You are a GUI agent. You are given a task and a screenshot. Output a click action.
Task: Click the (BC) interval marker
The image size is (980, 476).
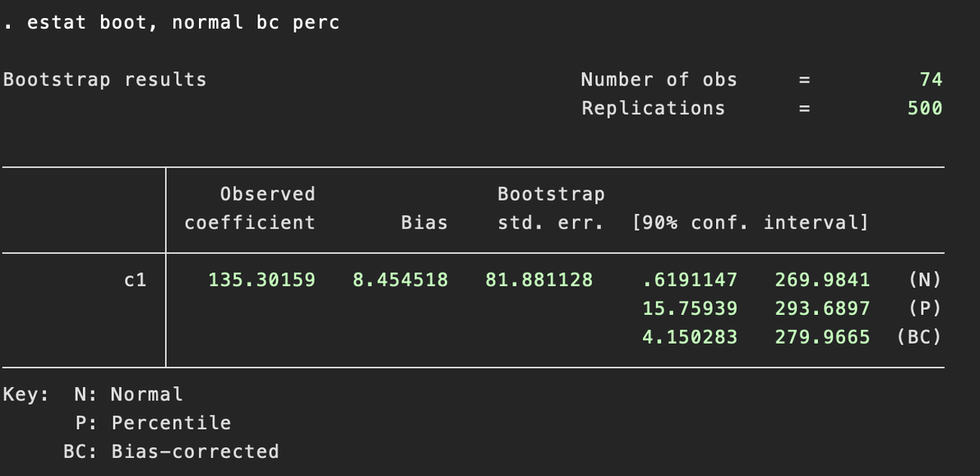[x=919, y=337]
